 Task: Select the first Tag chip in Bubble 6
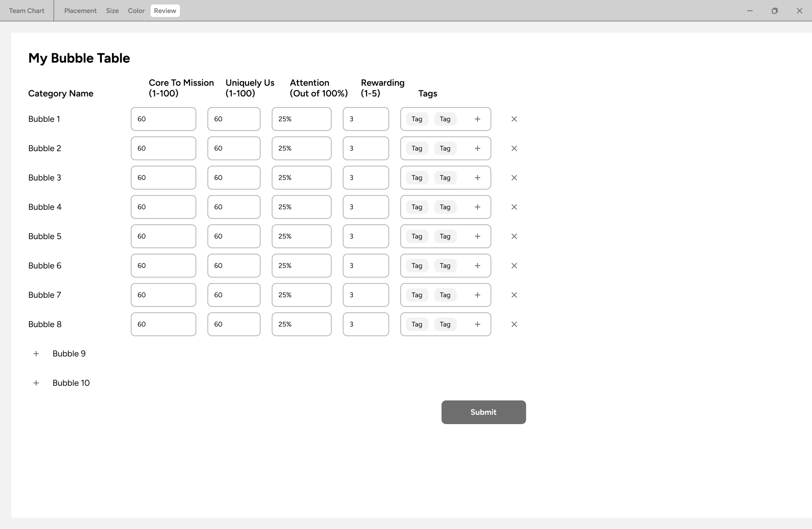click(x=417, y=266)
